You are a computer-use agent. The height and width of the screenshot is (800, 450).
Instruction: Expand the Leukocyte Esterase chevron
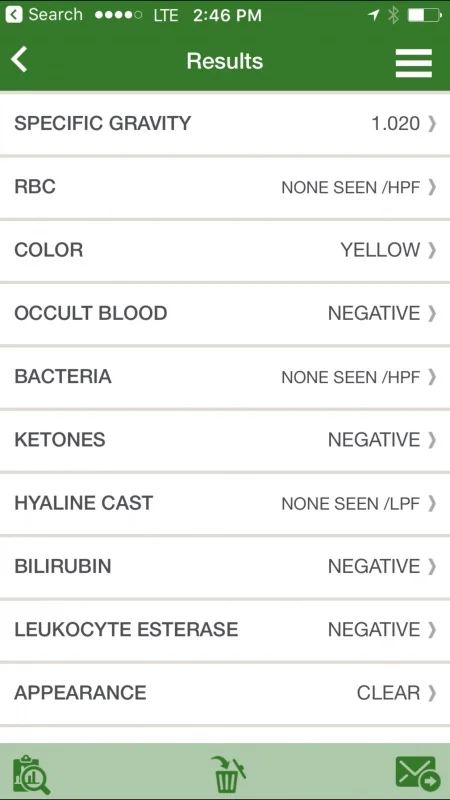[432, 630]
